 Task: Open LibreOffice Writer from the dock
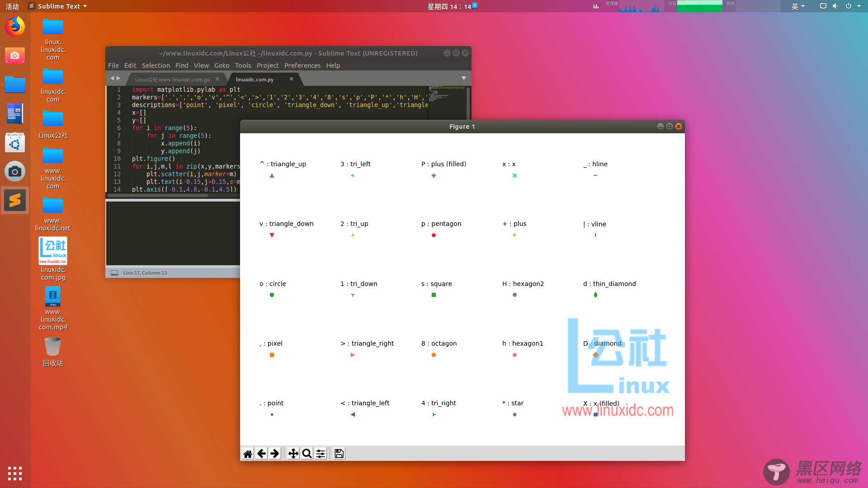click(x=15, y=113)
